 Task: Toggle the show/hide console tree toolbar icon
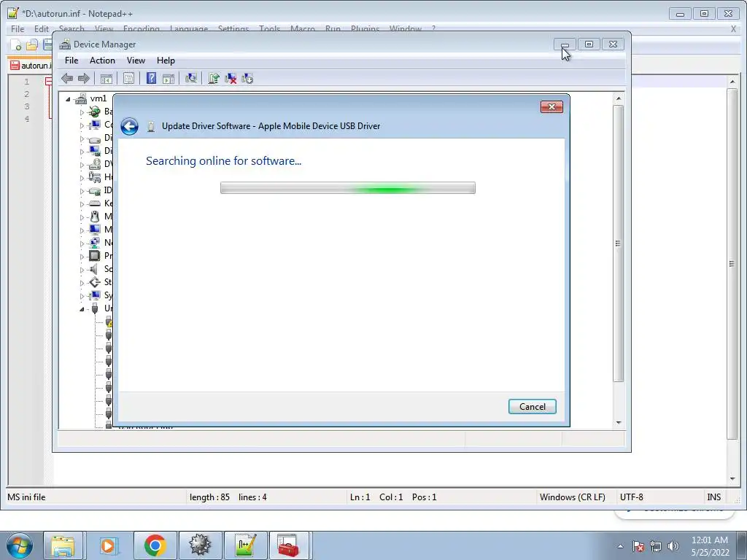107,79
